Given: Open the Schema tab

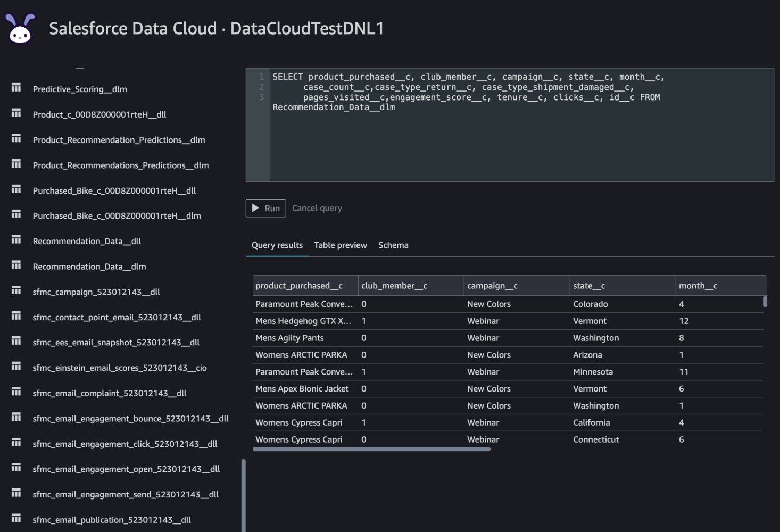Looking at the screenshot, I should (393, 245).
